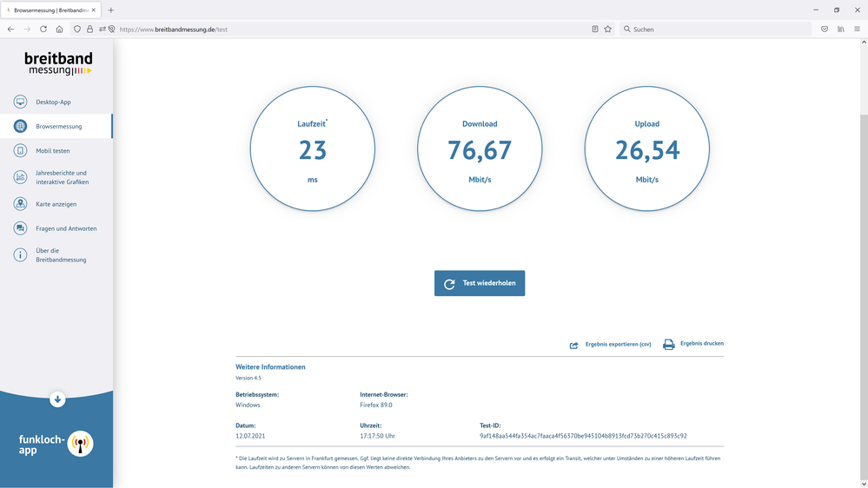Click the breitbandmessung logo
Screen dimensions: 868x488
pyautogui.click(x=58, y=63)
